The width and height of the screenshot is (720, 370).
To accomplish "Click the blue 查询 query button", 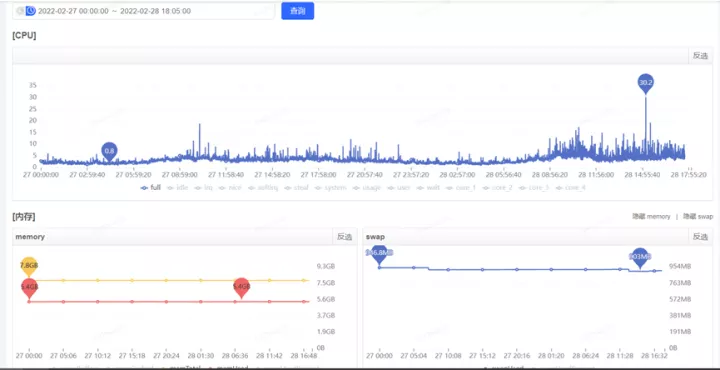I will coord(298,11).
